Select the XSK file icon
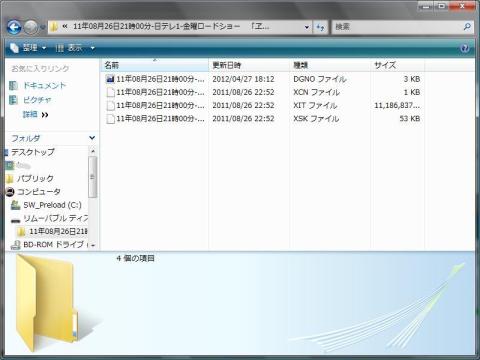 click(x=110, y=119)
